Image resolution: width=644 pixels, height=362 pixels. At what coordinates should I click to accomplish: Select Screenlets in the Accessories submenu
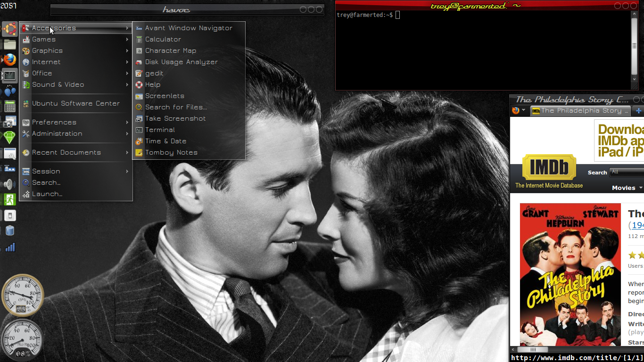coord(189,96)
